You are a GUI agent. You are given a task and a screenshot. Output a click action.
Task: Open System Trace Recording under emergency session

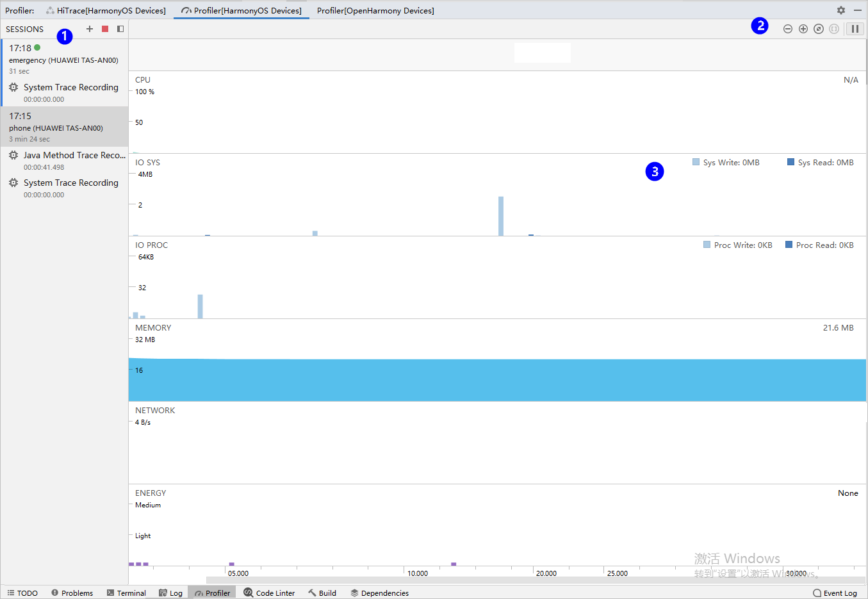(x=65, y=92)
